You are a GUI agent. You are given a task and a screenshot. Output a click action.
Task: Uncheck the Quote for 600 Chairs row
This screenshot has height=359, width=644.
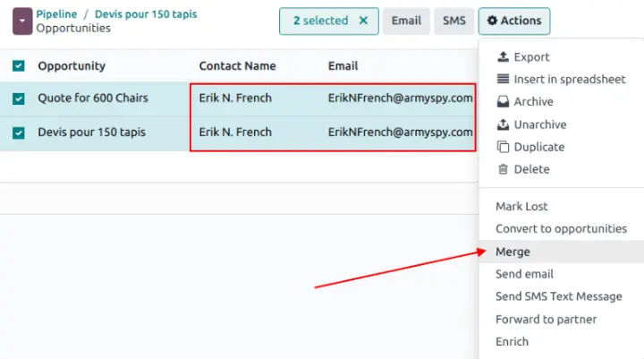[x=19, y=98]
